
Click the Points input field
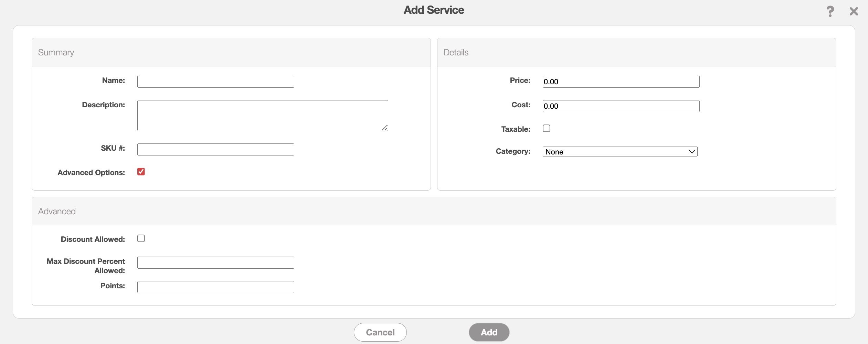pyautogui.click(x=215, y=287)
